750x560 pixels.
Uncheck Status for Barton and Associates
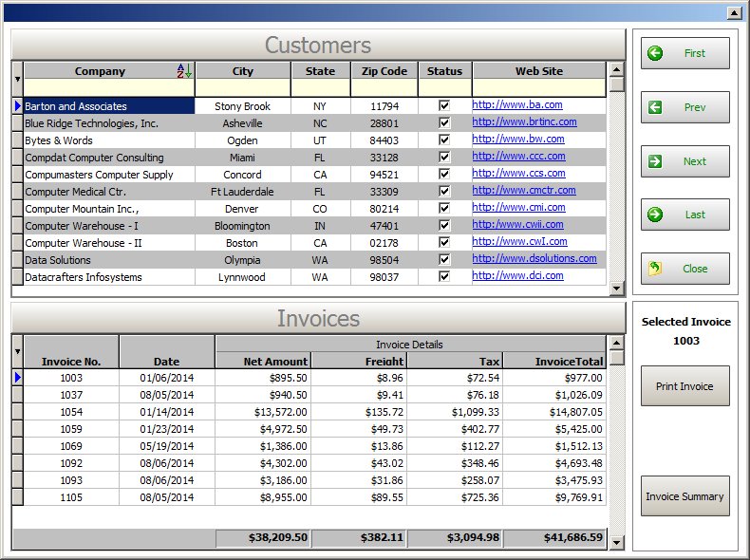point(444,106)
